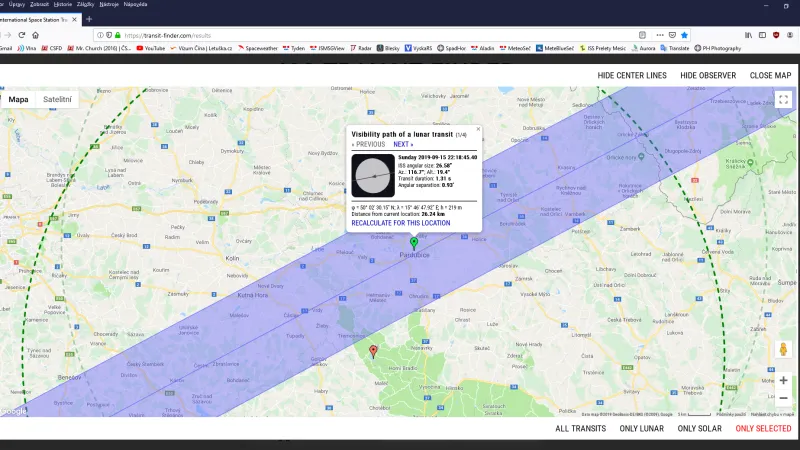Hide center lines on the map
800x450 pixels.
(x=632, y=75)
